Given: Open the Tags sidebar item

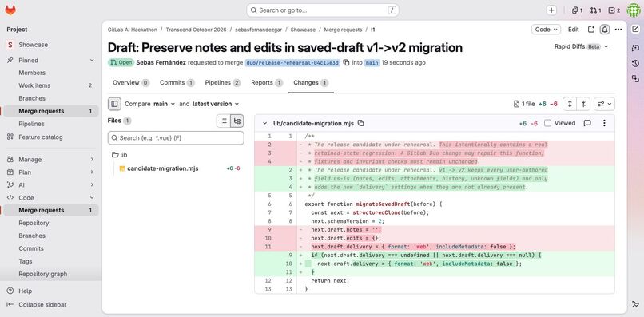Looking at the screenshot, I should pyautogui.click(x=51, y=261).
